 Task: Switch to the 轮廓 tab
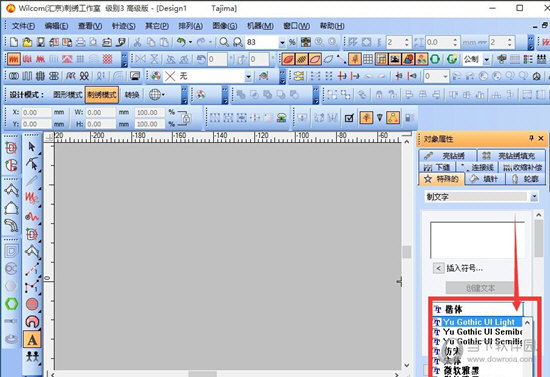coord(525,179)
